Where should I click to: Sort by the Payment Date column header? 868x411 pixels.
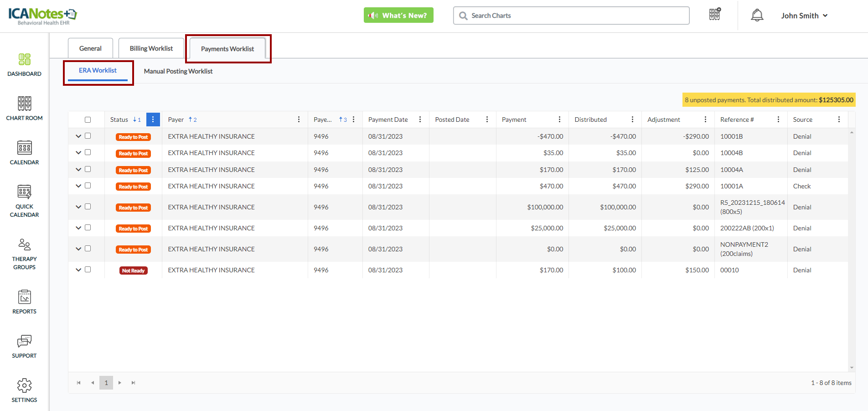[x=388, y=120]
